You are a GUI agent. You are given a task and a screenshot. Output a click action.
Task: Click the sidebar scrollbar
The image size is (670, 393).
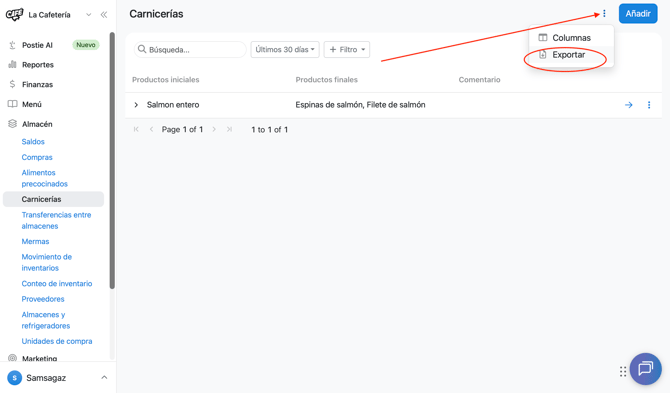click(112, 161)
